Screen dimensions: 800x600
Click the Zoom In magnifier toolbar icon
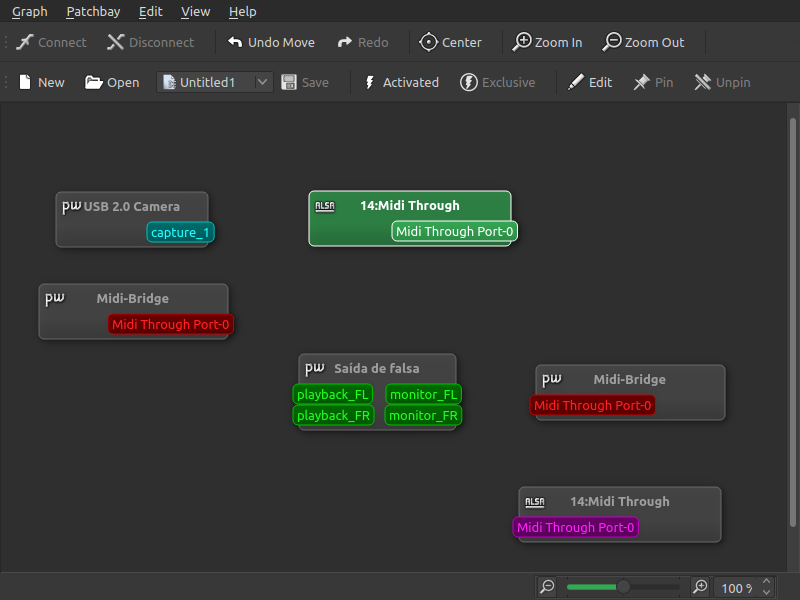coord(522,42)
